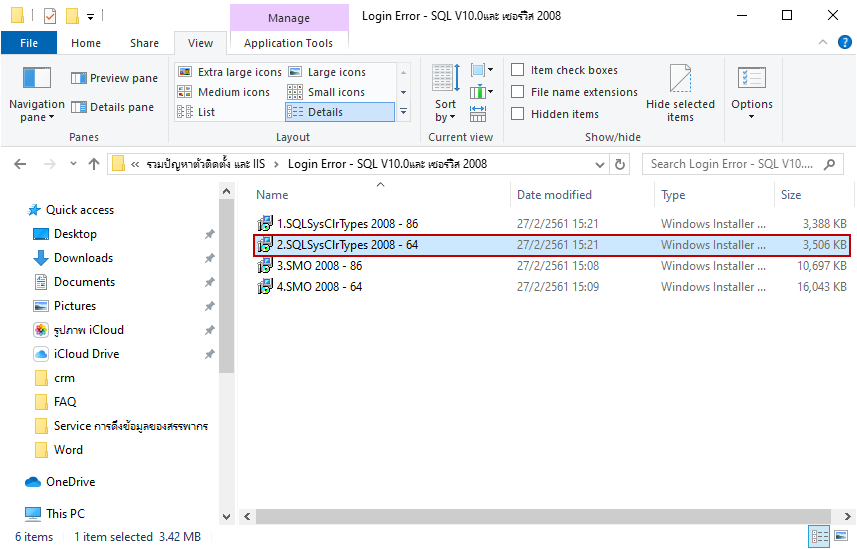Open Downloads in navigation pane
The height and width of the screenshot is (549, 857).
[73, 258]
